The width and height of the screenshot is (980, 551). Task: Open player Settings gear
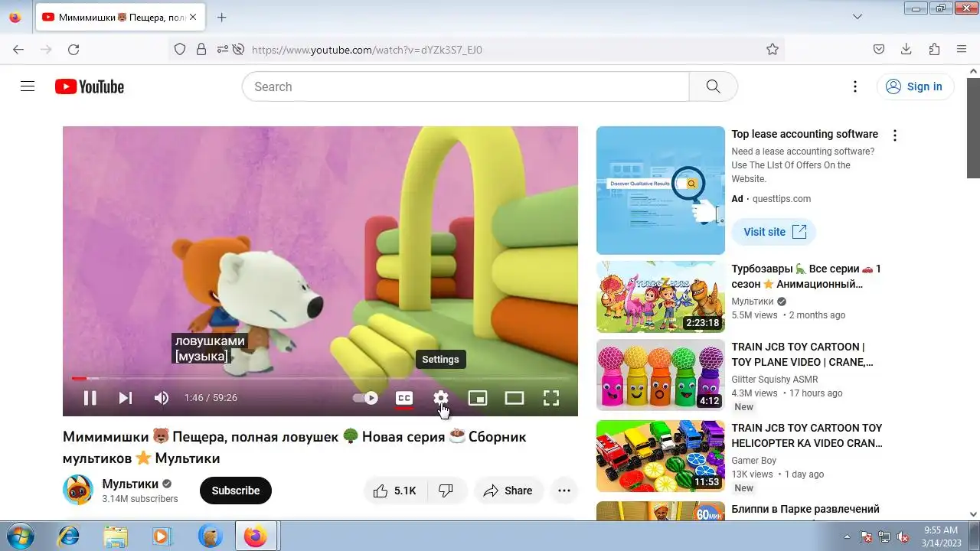441,398
